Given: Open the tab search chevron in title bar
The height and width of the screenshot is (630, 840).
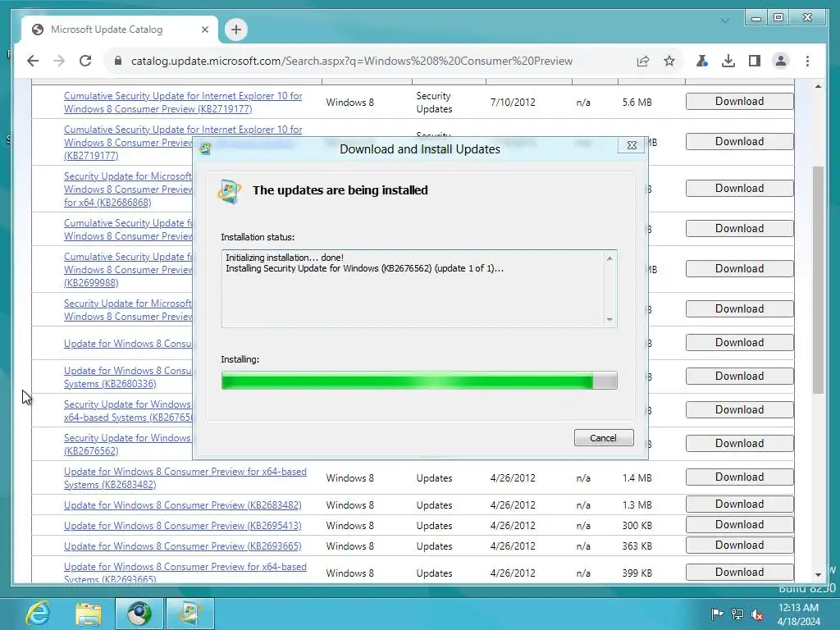Looking at the screenshot, I should click(x=725, y=21).
